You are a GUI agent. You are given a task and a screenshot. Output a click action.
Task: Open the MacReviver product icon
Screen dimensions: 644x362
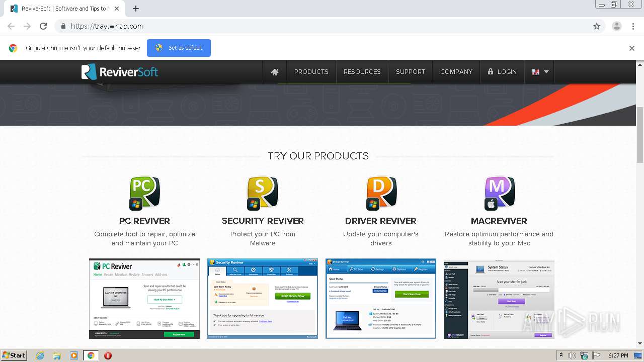point(499,193)
